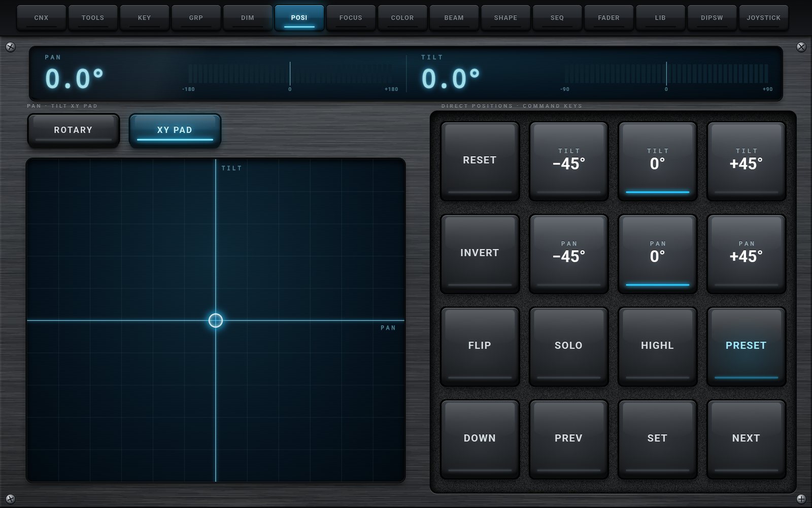Select the BEAM tab
The image size is (812, 508).
pyautogui.click(x=454, y=18)
